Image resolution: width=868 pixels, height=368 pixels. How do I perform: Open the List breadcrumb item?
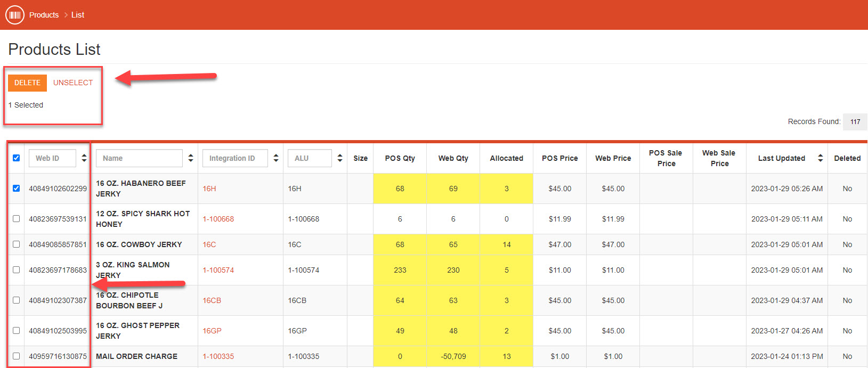(x=78, y=15)
